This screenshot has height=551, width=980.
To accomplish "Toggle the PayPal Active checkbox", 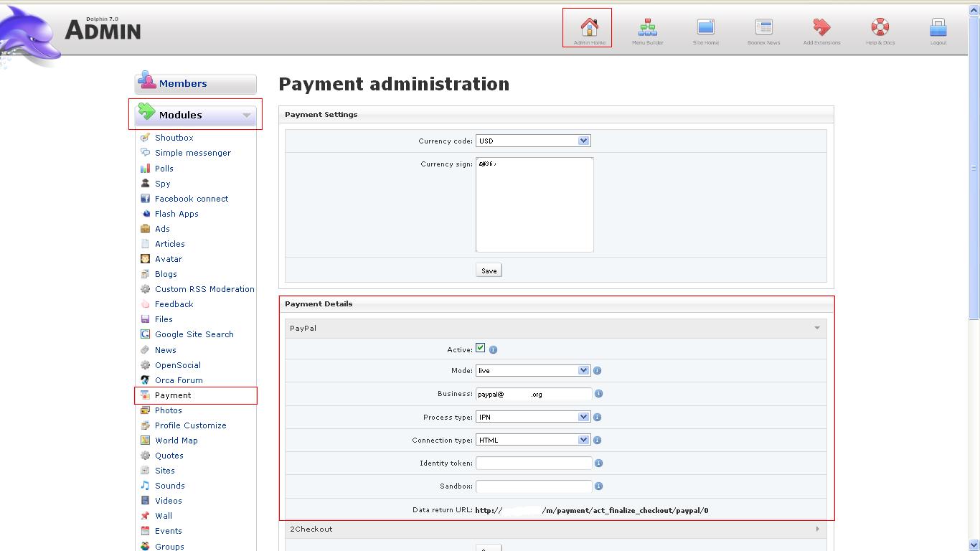I will [x=481, y=348].
